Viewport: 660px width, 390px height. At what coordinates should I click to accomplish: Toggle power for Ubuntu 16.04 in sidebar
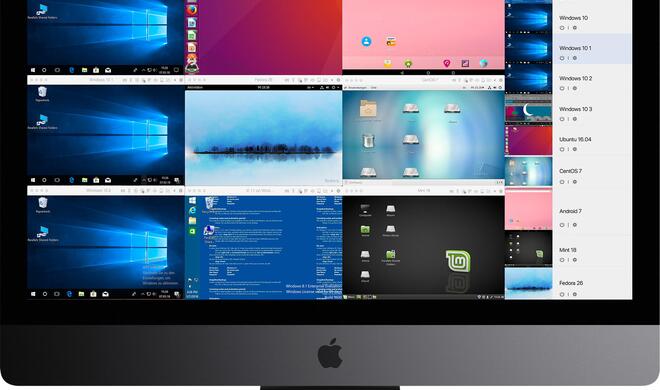(x=562, y=149)
